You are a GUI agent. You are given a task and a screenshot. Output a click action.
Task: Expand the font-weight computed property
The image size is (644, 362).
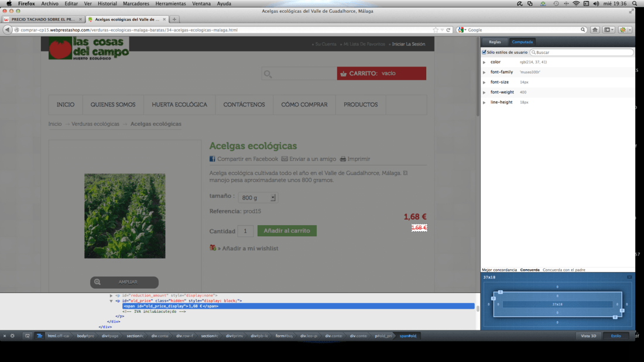(x=484, y=92)
